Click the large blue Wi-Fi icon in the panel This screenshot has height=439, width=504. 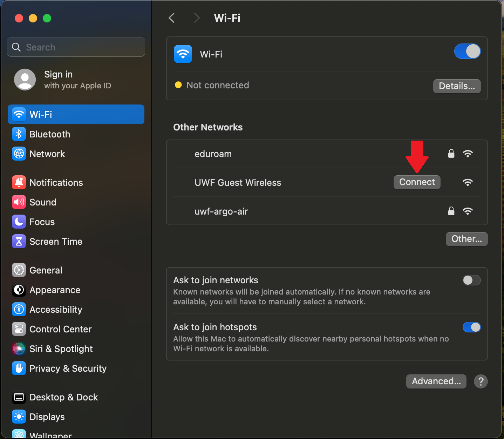183,54
